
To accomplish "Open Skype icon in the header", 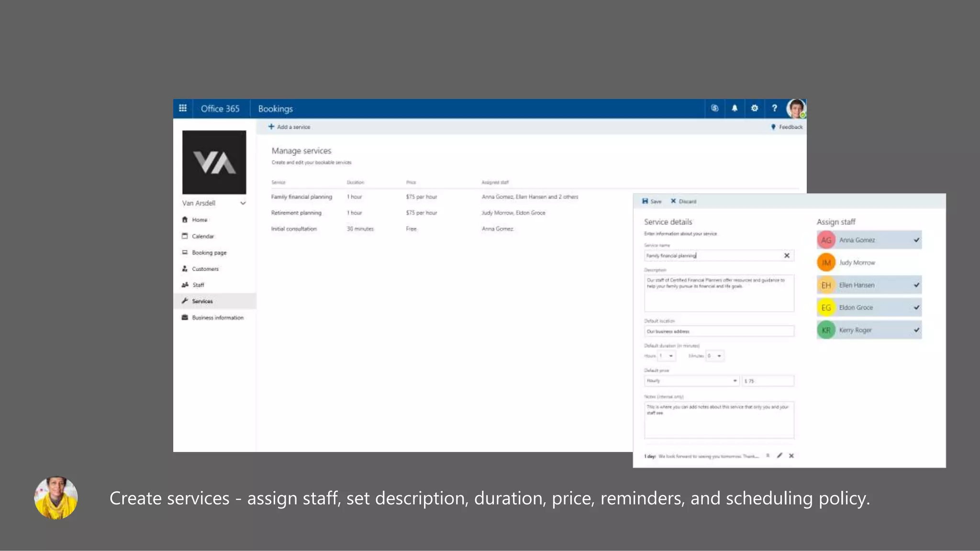I will pos(714,109).
